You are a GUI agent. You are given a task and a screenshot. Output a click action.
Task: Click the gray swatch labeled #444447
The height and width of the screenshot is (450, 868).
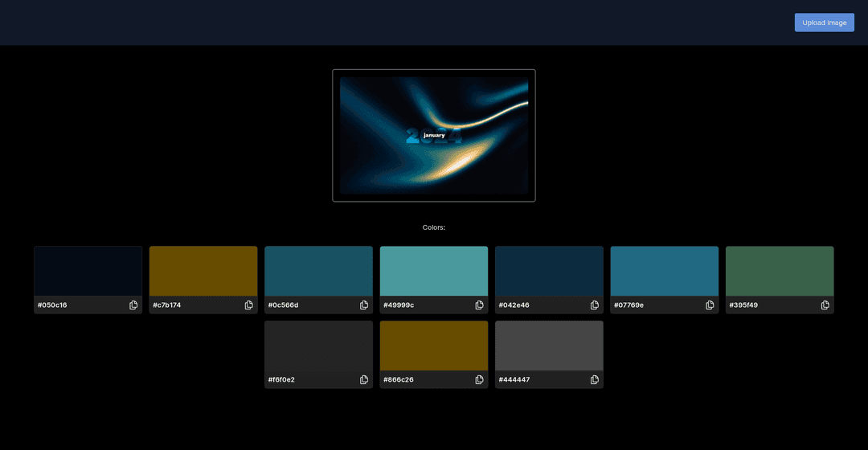click(x=549, y=346)
